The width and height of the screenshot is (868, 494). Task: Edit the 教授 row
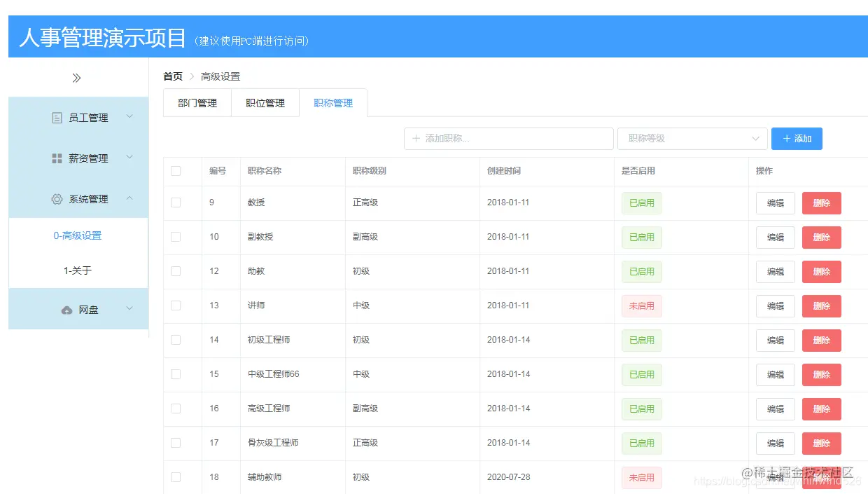pyautogui.click(x=776, y=203)
